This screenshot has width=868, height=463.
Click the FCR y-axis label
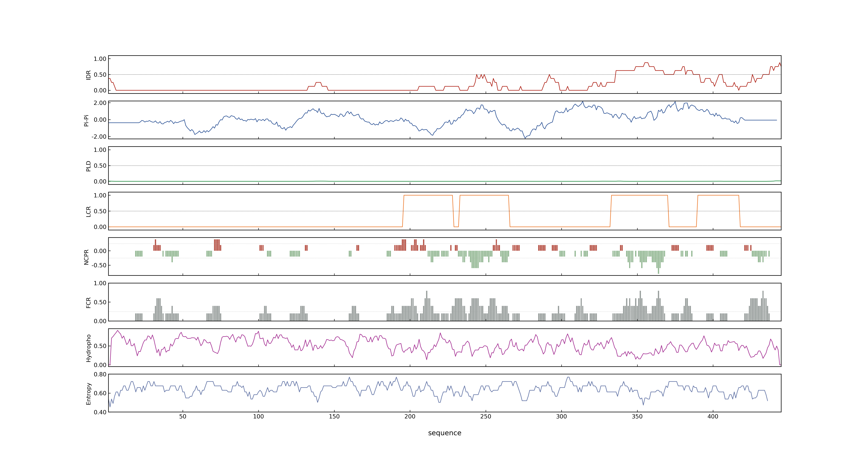[88, 302]
